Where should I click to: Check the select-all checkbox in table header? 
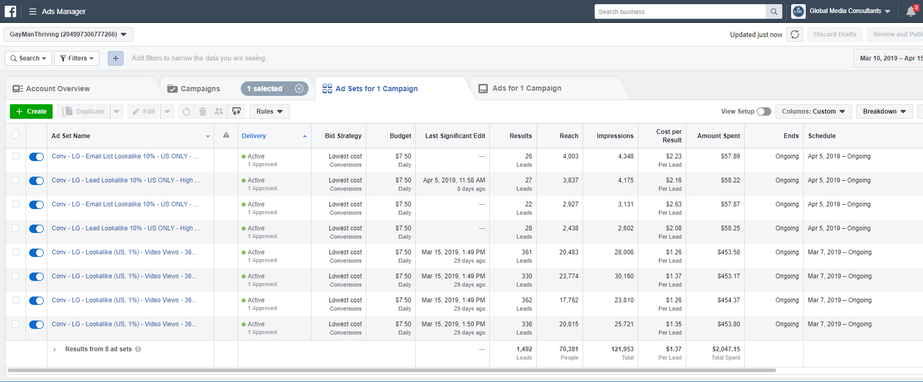[15, 135]
